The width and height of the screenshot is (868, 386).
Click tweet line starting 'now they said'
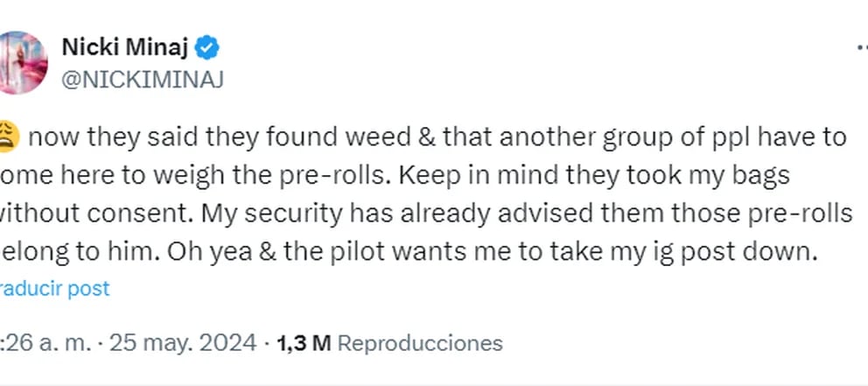pyautogui.click(x=437, y=138)
